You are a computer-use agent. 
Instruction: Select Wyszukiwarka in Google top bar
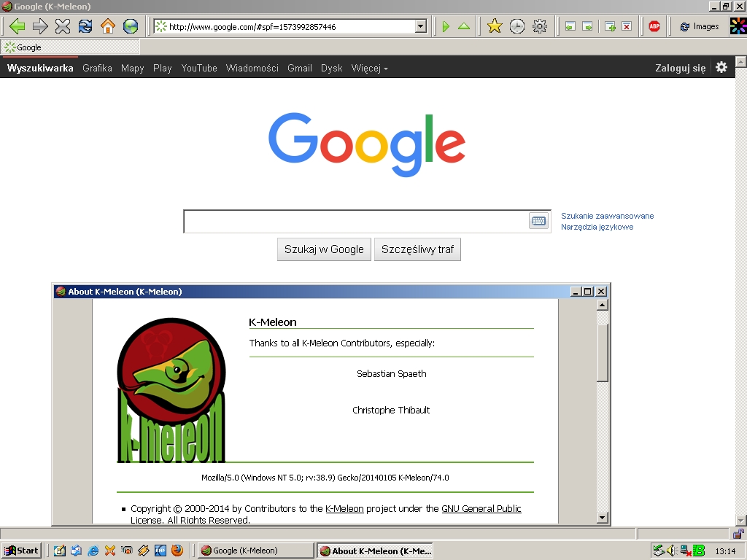click(x=40, y=68)
